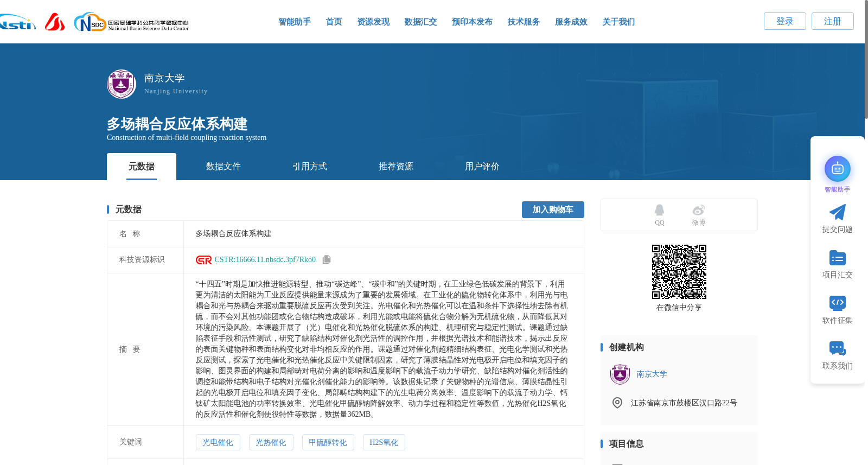Switch to the 数据文件 tab
The height and width of the screenshot is (465, 868).
click(x=224, y=167)
